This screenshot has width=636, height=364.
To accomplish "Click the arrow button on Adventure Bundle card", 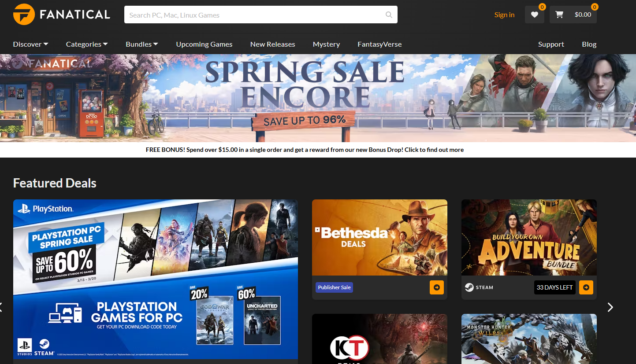I will [x=586, y=287].
